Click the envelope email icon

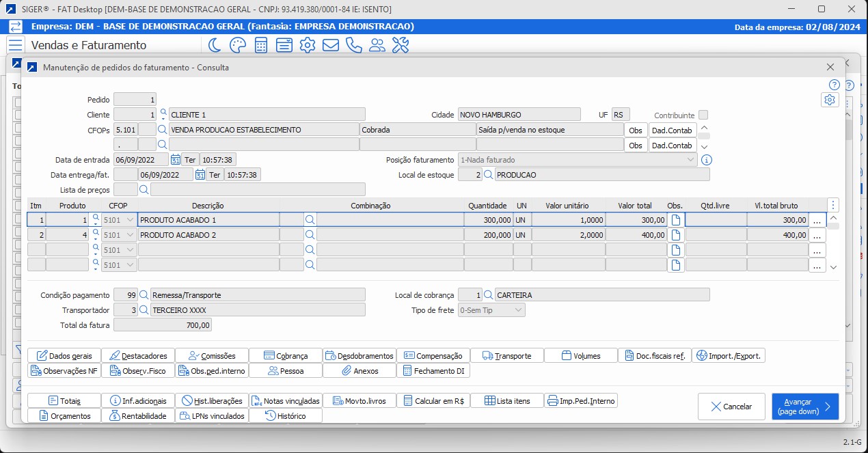click(331, 45)
